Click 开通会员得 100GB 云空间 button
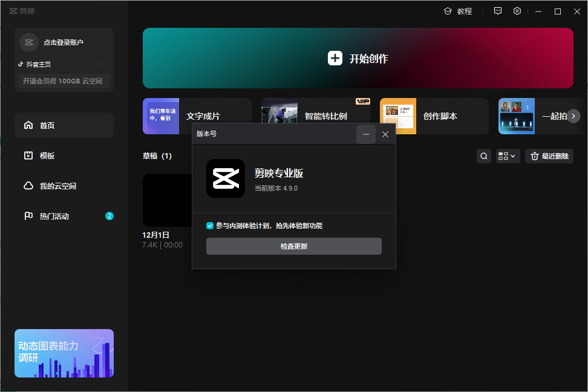Image resolution: width=588 pixels, height=392 pixels. 64,81
